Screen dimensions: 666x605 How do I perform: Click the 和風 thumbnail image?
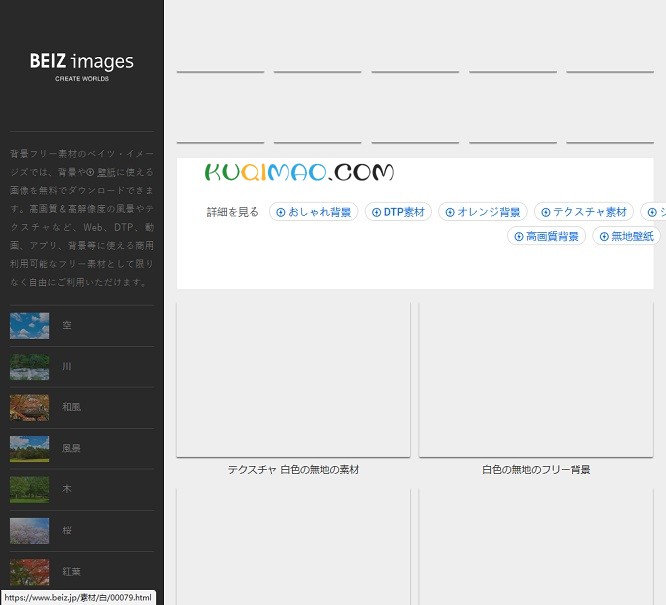tap(29, 407)
